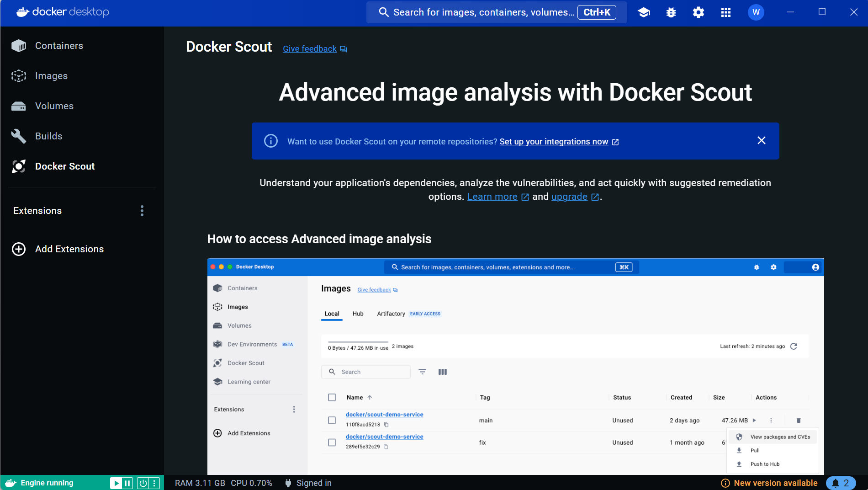Open Set up your integrations now link
Viewport: 868px width, 490px height.
[x=554, y=142]
